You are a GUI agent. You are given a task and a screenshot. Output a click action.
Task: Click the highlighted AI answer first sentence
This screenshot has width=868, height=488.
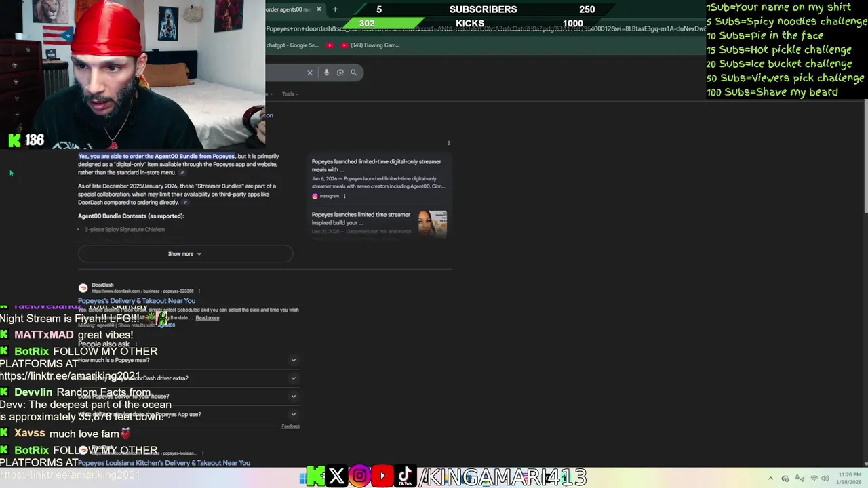(x=157, y=157)
